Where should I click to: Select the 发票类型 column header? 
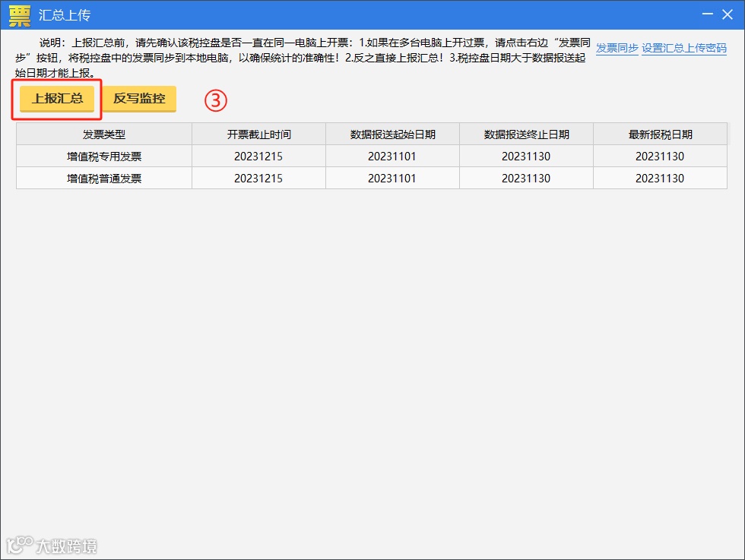tap(104, 134)
